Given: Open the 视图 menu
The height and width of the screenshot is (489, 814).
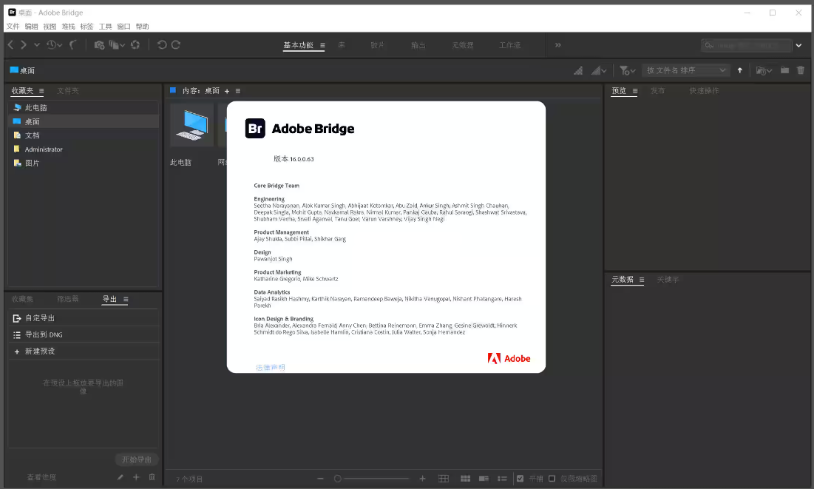Looking at the screenshot, I should coord(50,26).
